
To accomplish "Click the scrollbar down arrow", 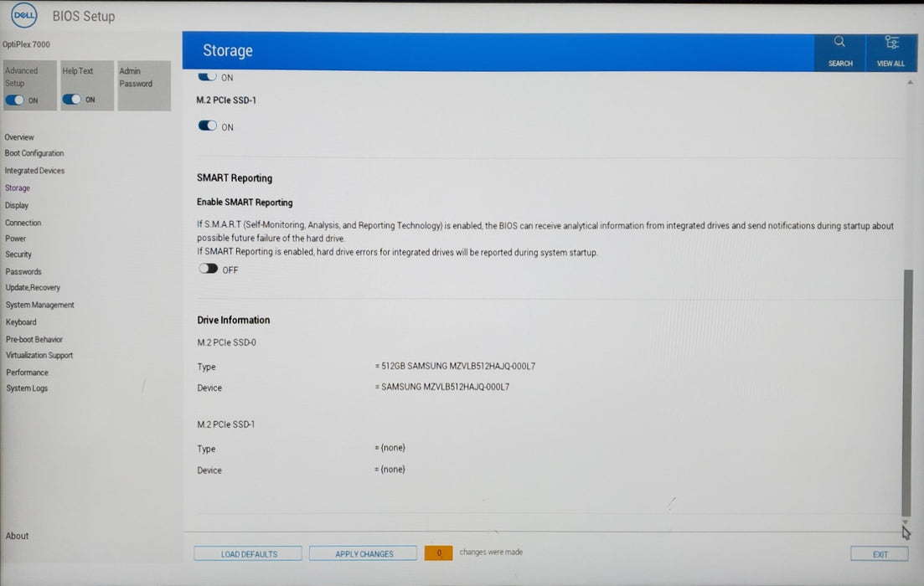I will [906, 522].
